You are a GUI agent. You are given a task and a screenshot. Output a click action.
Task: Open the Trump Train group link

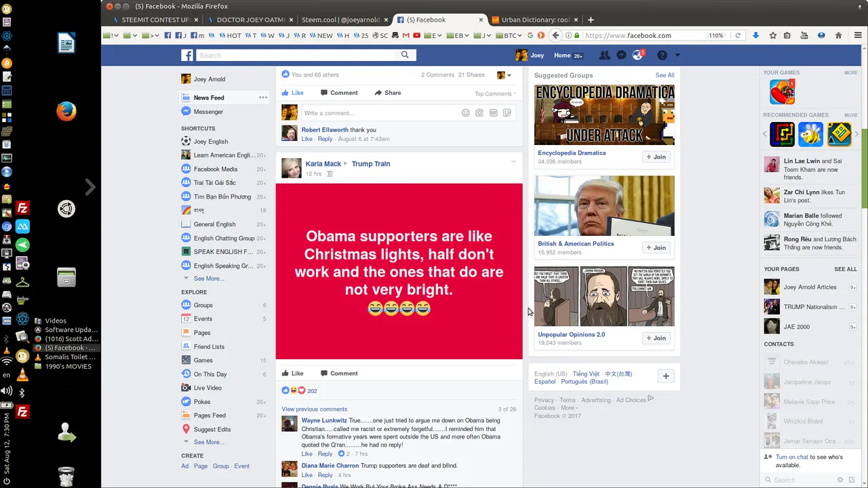(371, 164)
